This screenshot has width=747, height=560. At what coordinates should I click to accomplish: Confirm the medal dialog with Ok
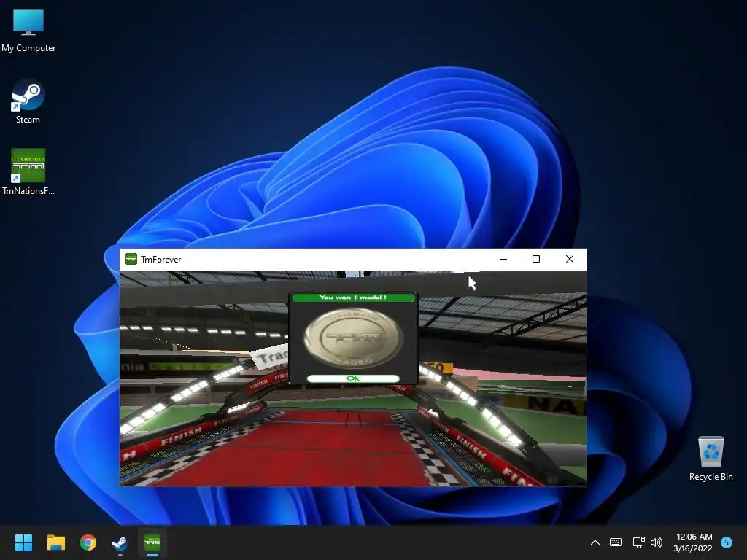tap(353, 378)
